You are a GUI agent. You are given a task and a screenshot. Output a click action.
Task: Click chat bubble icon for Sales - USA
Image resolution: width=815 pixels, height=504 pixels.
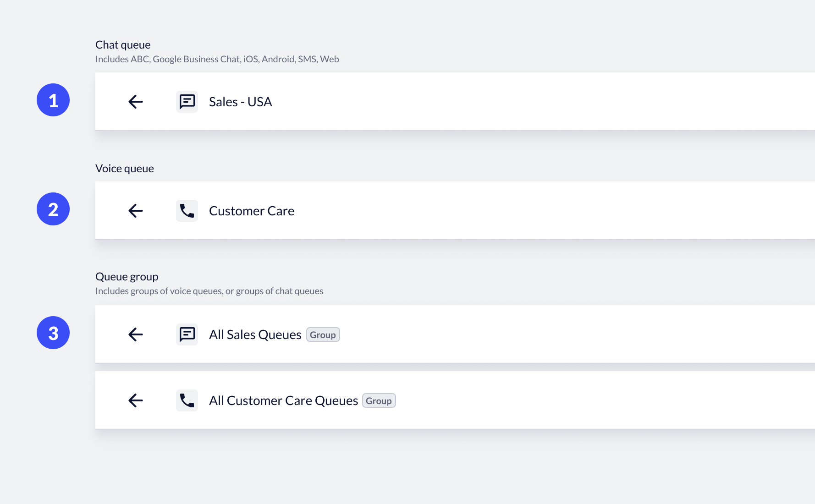pos(187,102)
